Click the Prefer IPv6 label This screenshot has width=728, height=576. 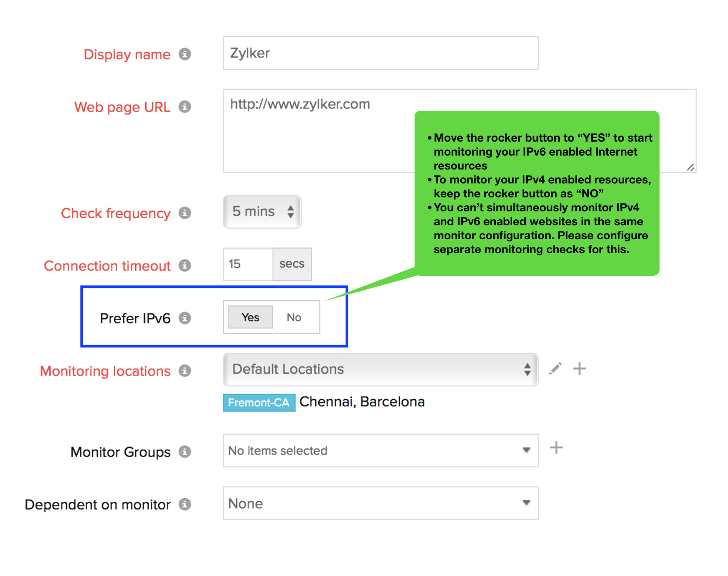point(135,318)
